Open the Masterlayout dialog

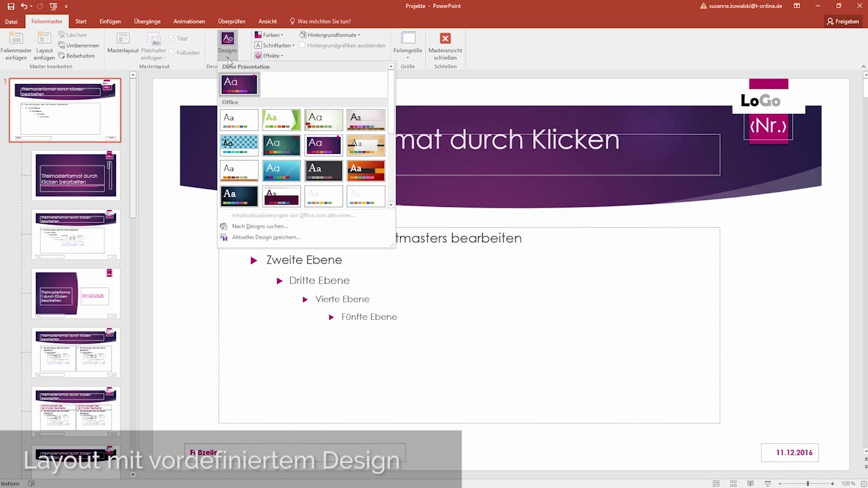[x=123, y=43]
